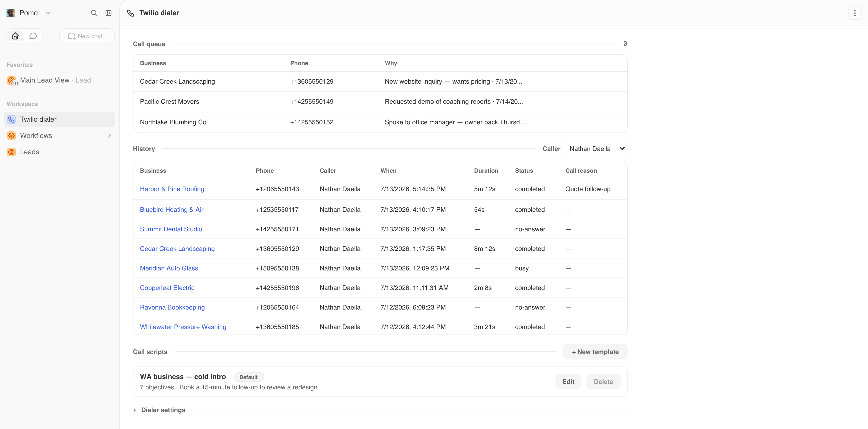Click the Pomo workspace avatar
The height and width of the screenshot is (429, 868).
pyautogui.click(x=11, y=13)
